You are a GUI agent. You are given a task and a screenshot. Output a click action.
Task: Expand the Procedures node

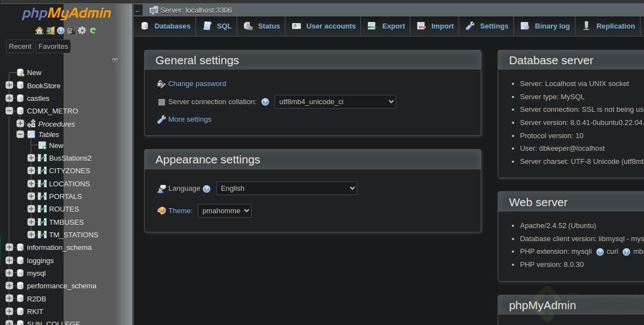20,123
